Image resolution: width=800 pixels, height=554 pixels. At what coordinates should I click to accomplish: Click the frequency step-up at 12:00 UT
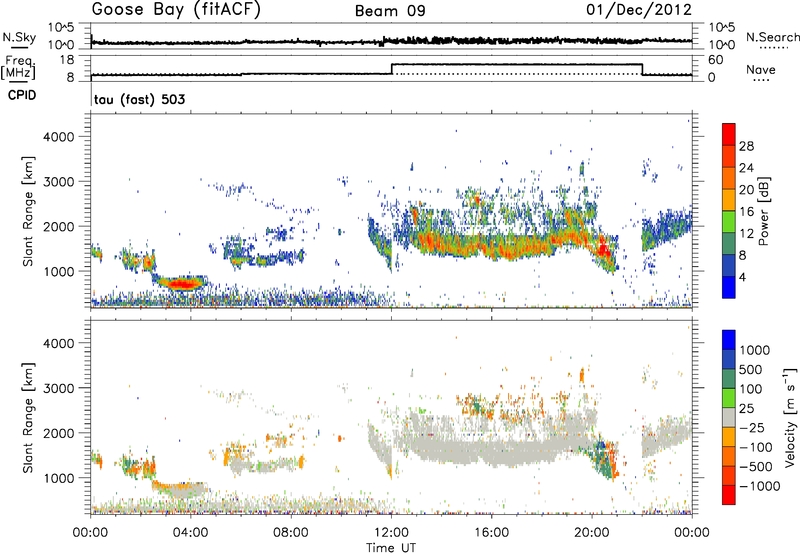391,69
